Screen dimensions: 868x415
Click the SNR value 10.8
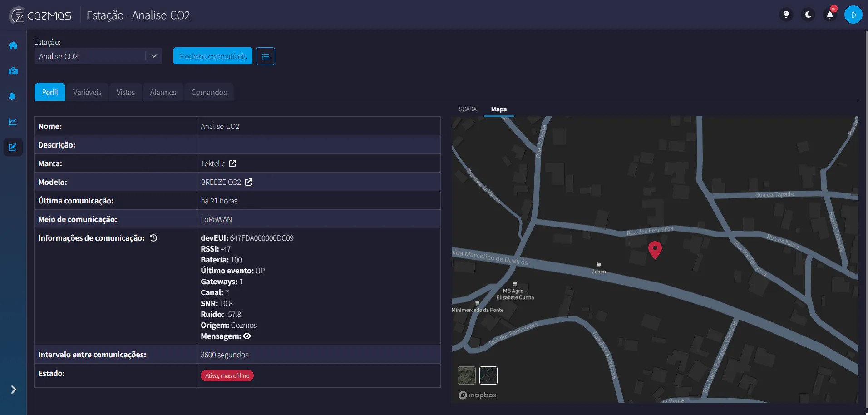point(226,303)
